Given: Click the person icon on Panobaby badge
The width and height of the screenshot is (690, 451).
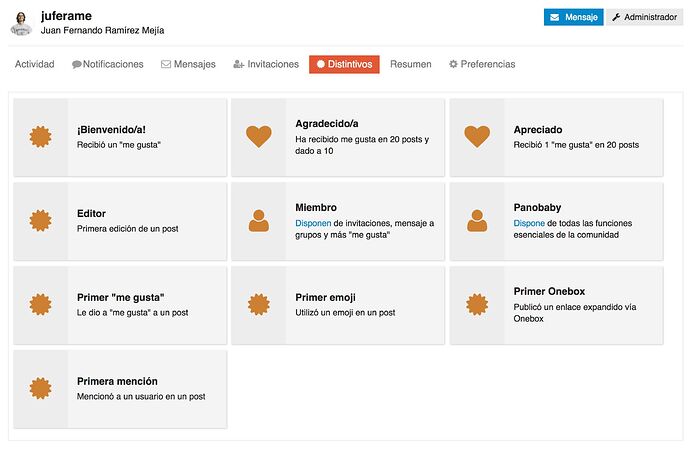Looking at the screenshot, I should click(x=477, y=220).
